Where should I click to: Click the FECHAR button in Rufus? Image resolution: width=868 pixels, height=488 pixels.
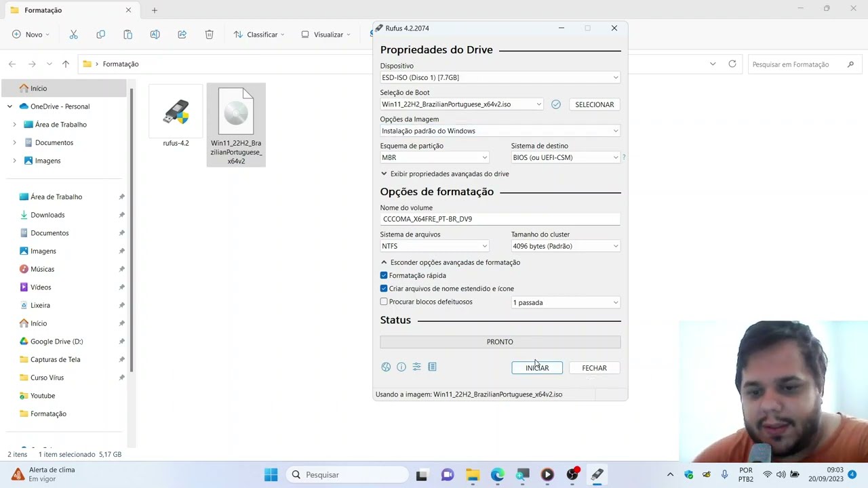click(x=594, y=368)
